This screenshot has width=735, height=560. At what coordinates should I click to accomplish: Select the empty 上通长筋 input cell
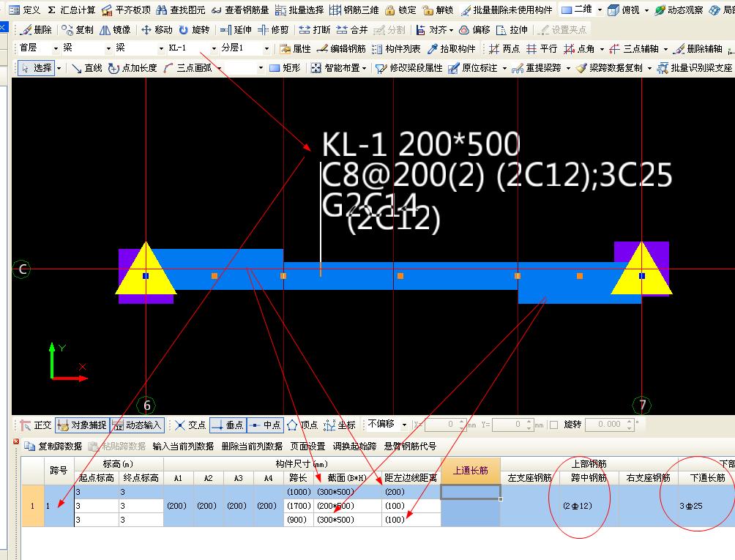click(x=471, y=492)
